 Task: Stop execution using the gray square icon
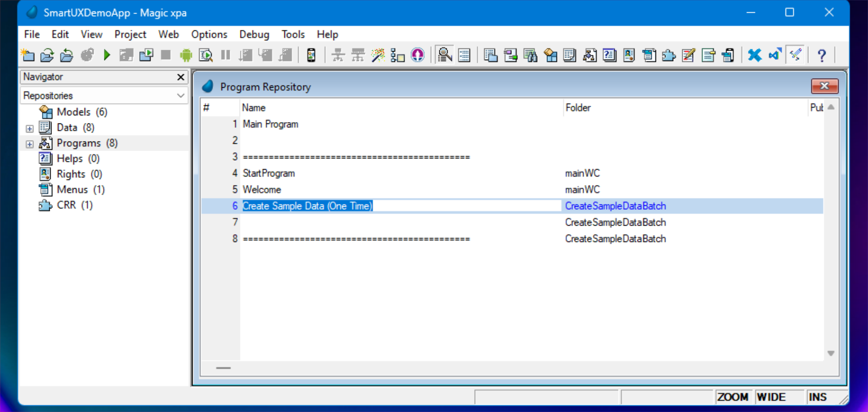[x=165, y=55]
